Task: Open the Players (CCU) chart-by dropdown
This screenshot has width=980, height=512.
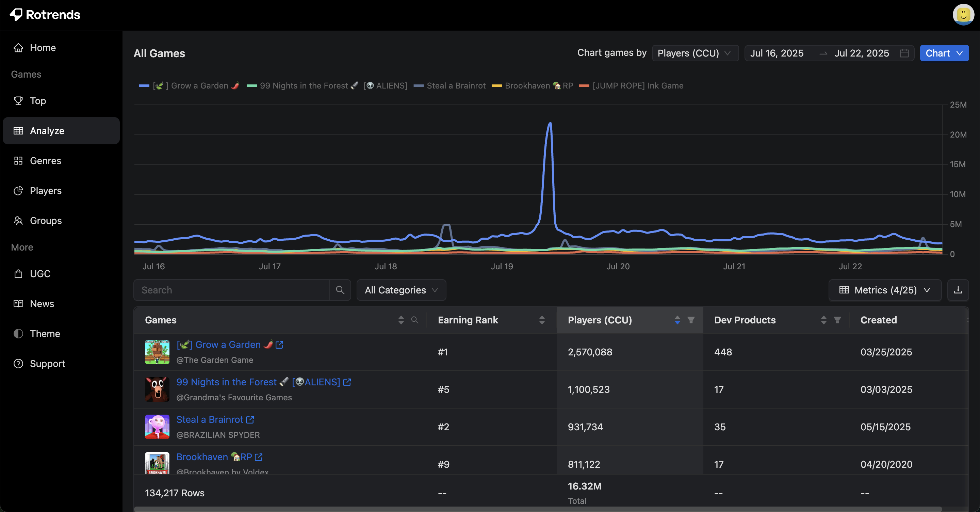Action: pos(696,53)
